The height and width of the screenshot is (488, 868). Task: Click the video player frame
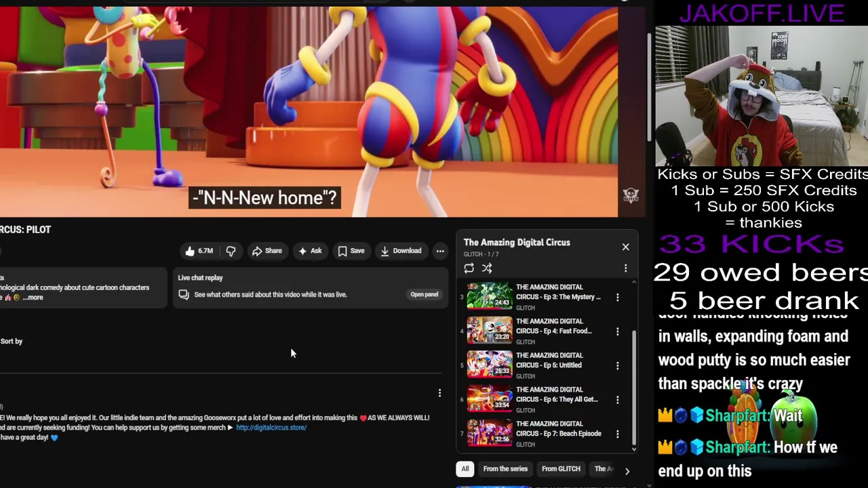[x=309, y=112]
